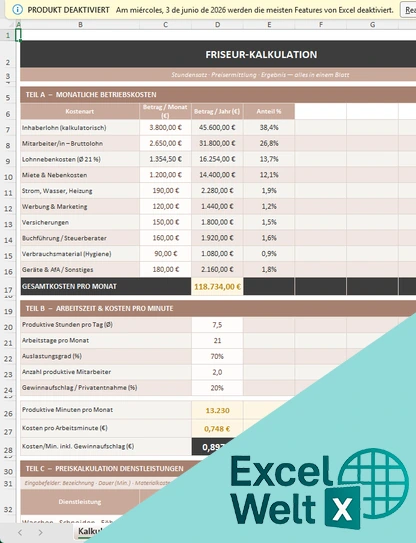Click the GESAMTKOSTEN PRO MONAT cell
Viewport: 416px width, 543px height.
tap(106, 286)
